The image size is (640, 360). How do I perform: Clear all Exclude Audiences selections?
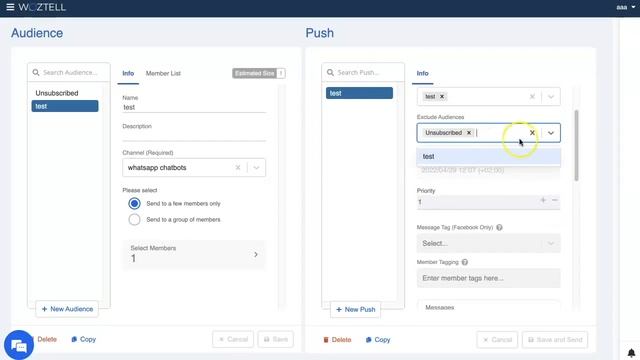click(532, 133)
